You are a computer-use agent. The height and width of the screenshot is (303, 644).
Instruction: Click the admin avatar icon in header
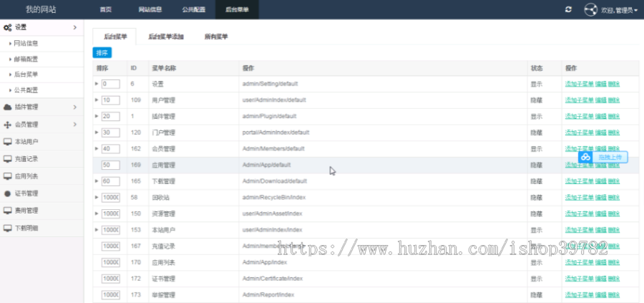click(590, 10)
